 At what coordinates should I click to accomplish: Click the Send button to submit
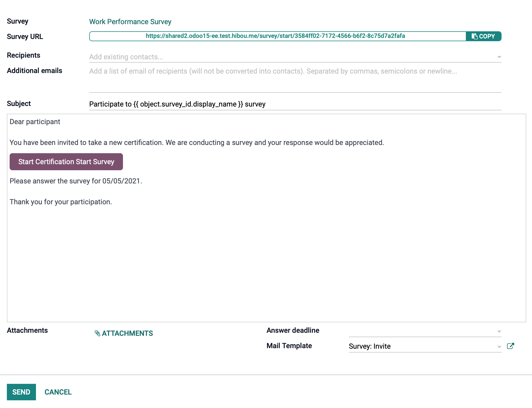(21, 392)
